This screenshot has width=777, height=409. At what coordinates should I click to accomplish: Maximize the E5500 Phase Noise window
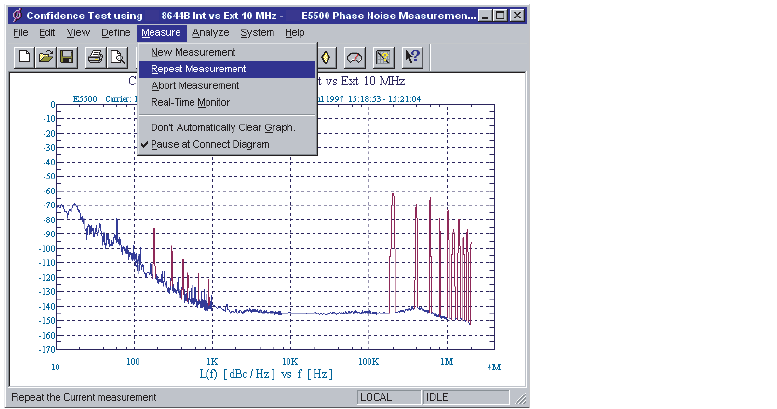500,15
